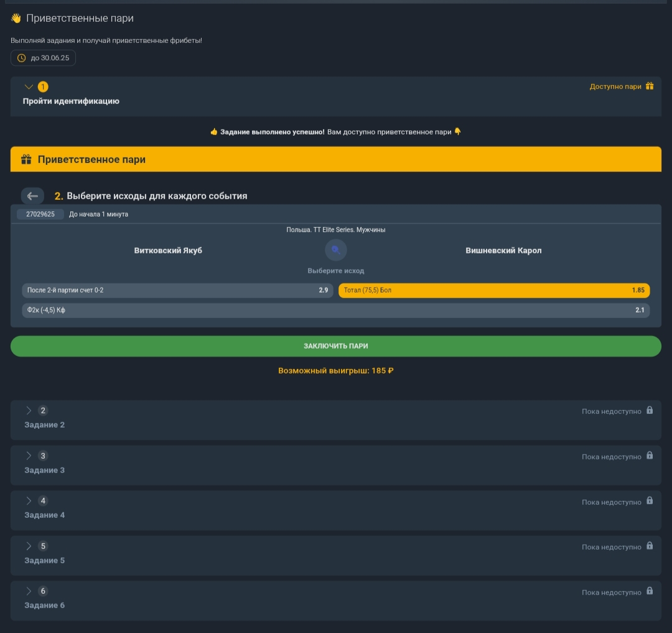
Task: Open the Приветственное пари yellow header
Action: (x=336, y=159)
